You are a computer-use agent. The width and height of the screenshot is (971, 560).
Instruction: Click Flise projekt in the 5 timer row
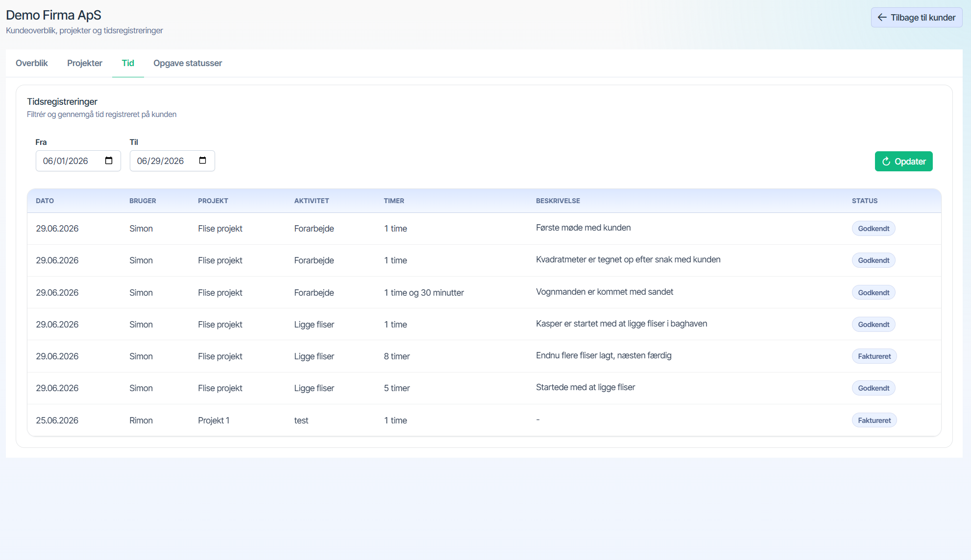point(220,388)
